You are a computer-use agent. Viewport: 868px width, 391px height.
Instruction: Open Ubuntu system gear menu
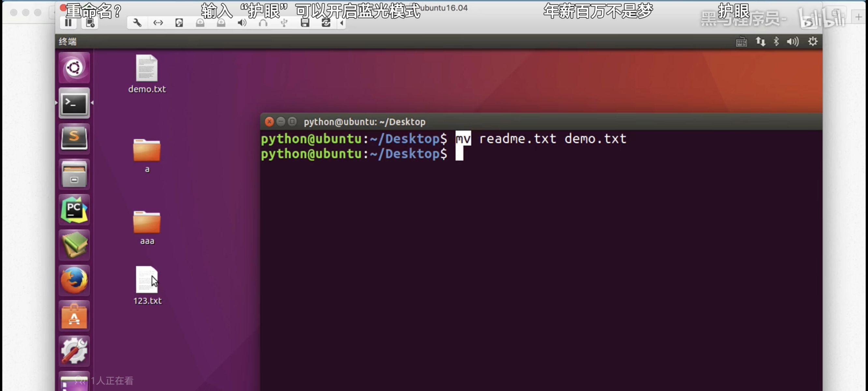click(x=812, y=41)
